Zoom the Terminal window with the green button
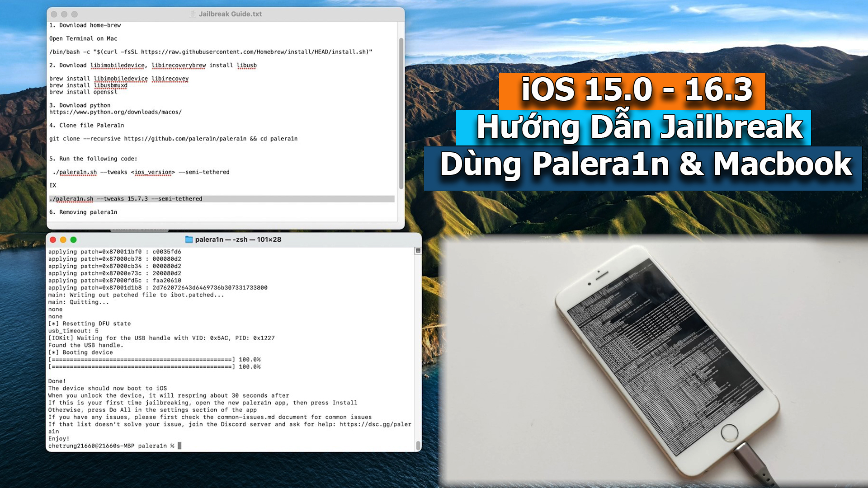 (74, 240)
